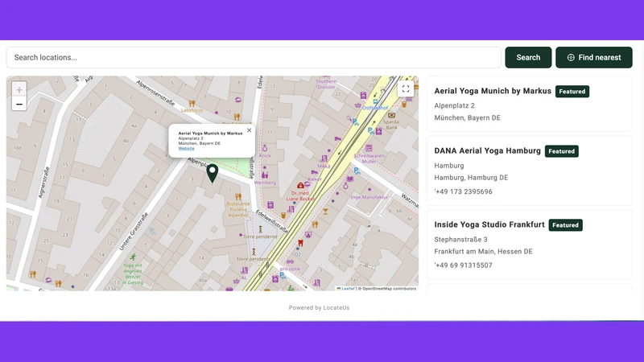The width and height of the screenshot is (644, 362).
Task: Zoom in the map with plus button
Action: pyautogui.click(x=19, y=89)
